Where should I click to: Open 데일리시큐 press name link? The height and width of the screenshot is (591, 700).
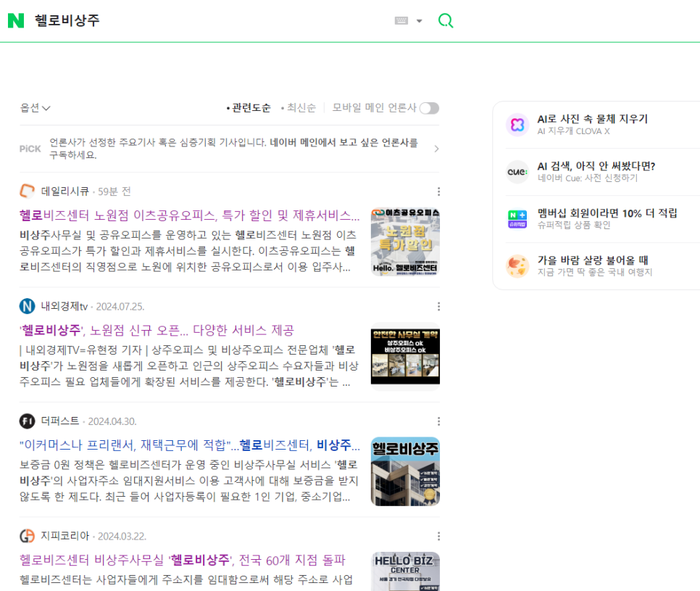(x=65, y=191)
